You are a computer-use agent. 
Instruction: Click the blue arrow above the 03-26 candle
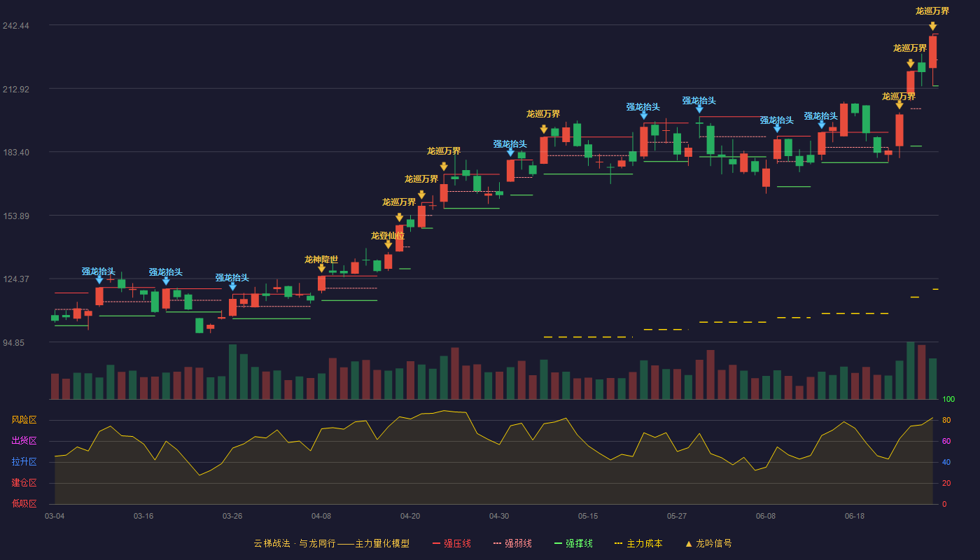[x=232, y=286]
